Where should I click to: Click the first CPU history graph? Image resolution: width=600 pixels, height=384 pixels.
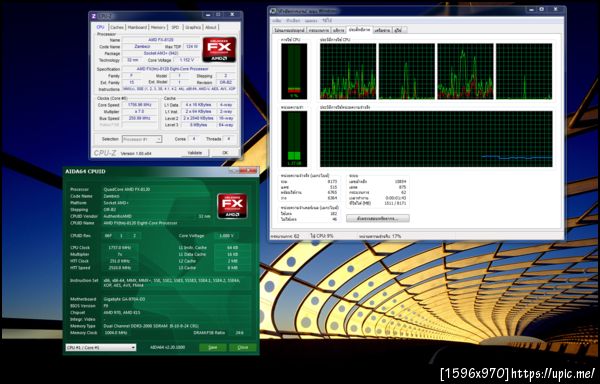pos(348,71)
